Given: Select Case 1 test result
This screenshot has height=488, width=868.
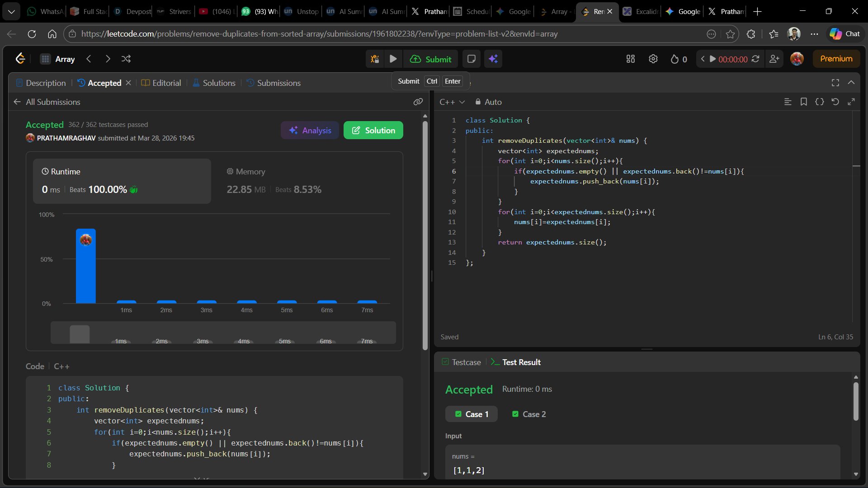Looking at the screenshot, I should point(472,414).
